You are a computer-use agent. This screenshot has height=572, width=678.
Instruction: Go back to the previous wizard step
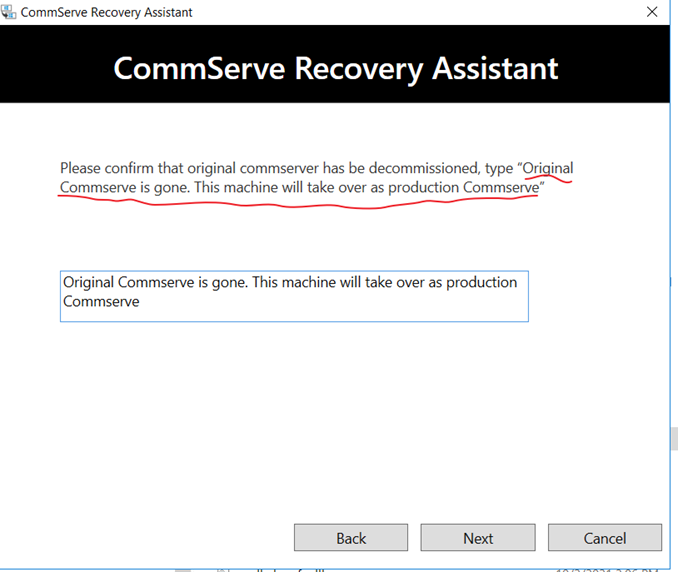pos(350,538)
